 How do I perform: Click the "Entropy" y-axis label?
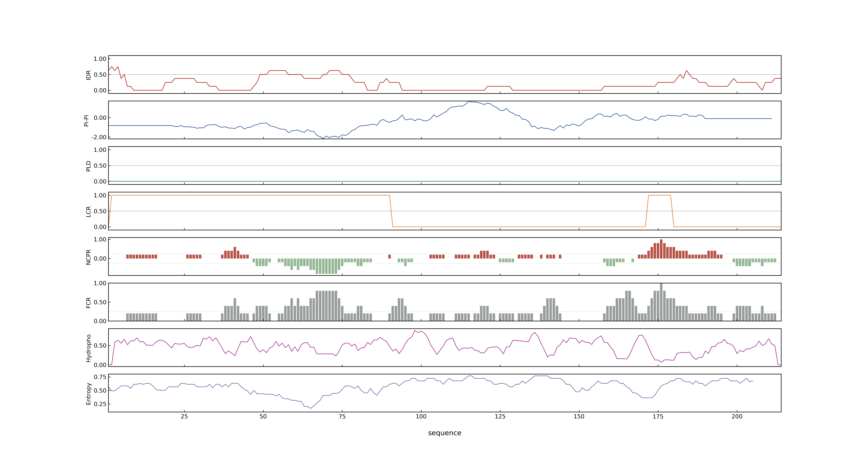tap(88, 393)
